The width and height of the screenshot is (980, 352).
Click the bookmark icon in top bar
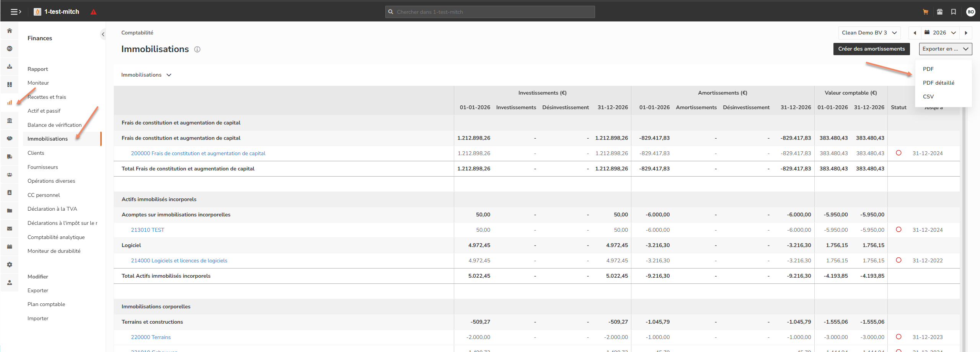click(x=953, y=12)
